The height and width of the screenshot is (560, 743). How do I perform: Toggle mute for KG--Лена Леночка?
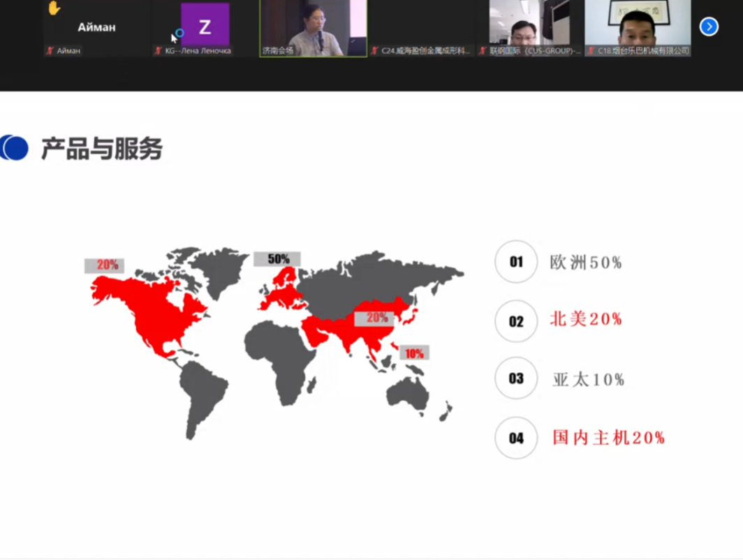click(x=158, y=51)
